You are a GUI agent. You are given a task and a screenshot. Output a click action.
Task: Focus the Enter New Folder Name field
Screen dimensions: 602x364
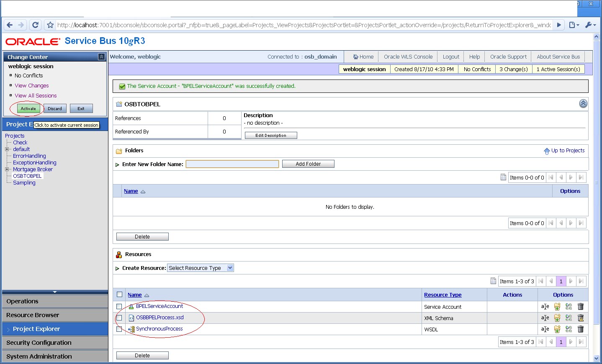click(x=232, y=164)
